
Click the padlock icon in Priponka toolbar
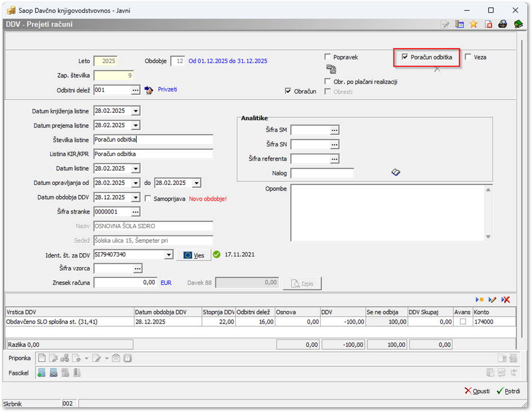tap(128, 358)
